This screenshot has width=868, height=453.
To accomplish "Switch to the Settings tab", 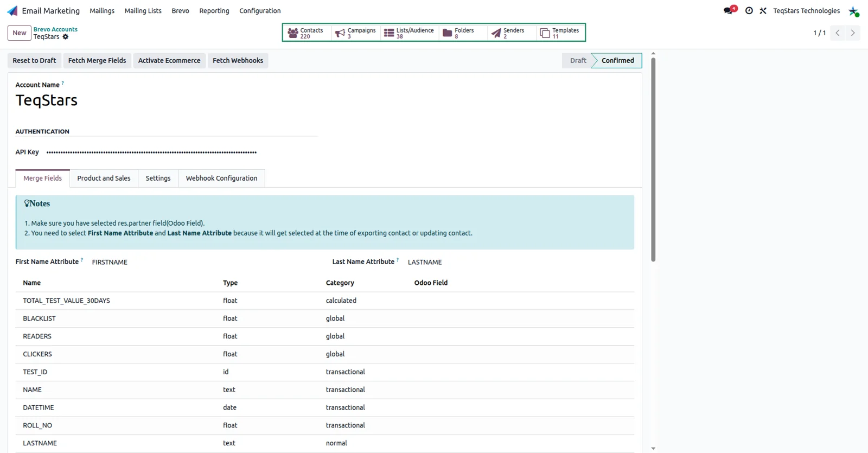I will (x=158, y=178).
